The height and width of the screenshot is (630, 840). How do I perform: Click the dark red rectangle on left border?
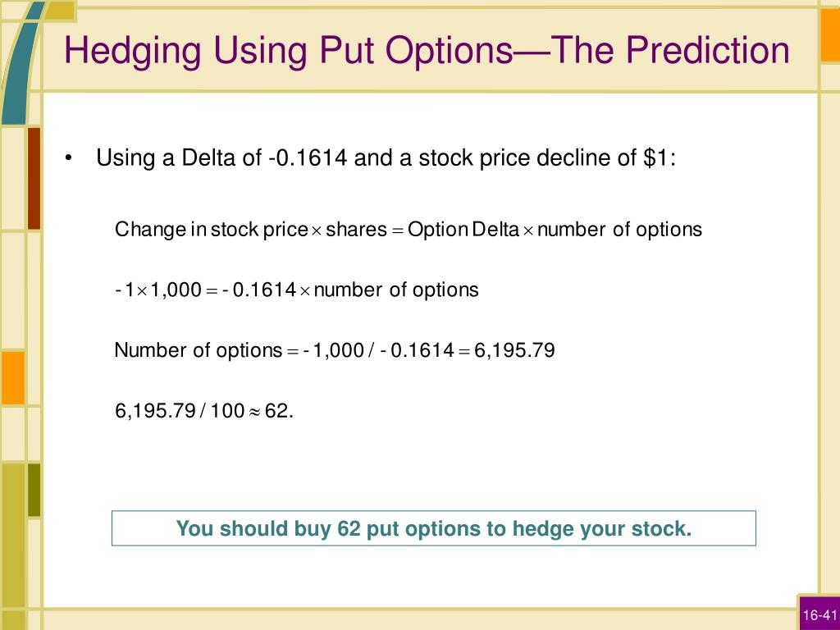pyautogui.click(x=34, y=178)
